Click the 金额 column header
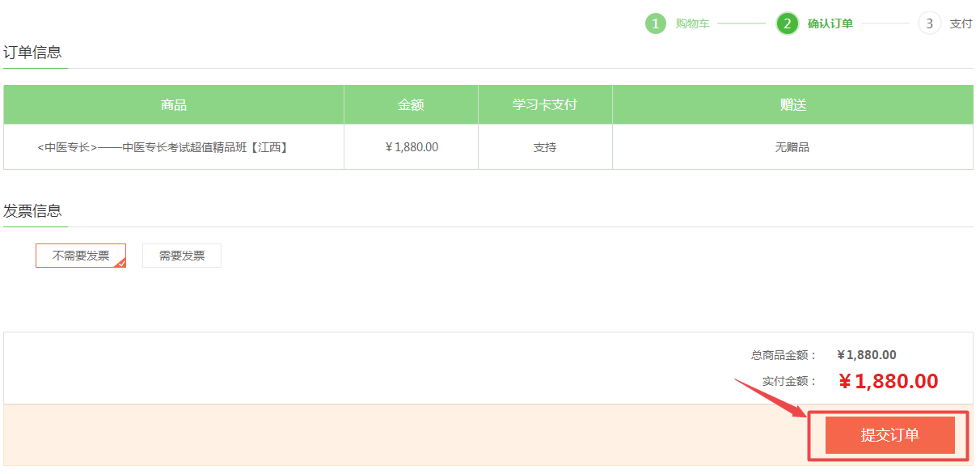 pyautogui.click(x=411, y=105)
